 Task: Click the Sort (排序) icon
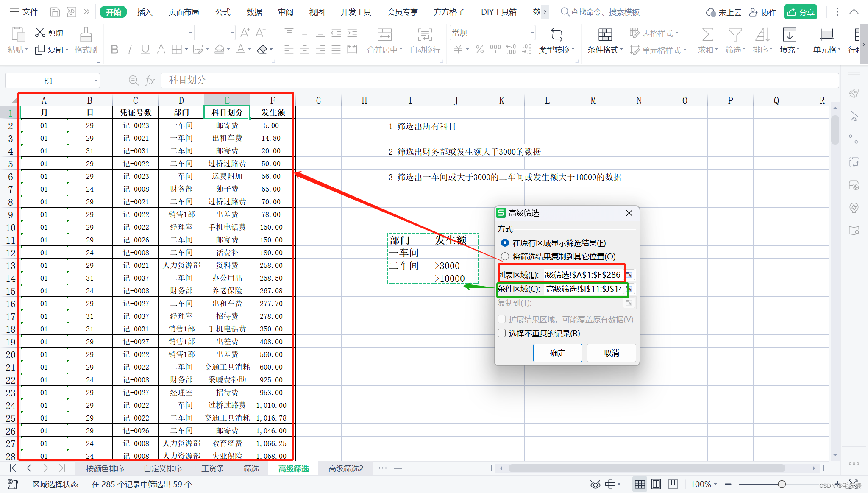(762, 35)
